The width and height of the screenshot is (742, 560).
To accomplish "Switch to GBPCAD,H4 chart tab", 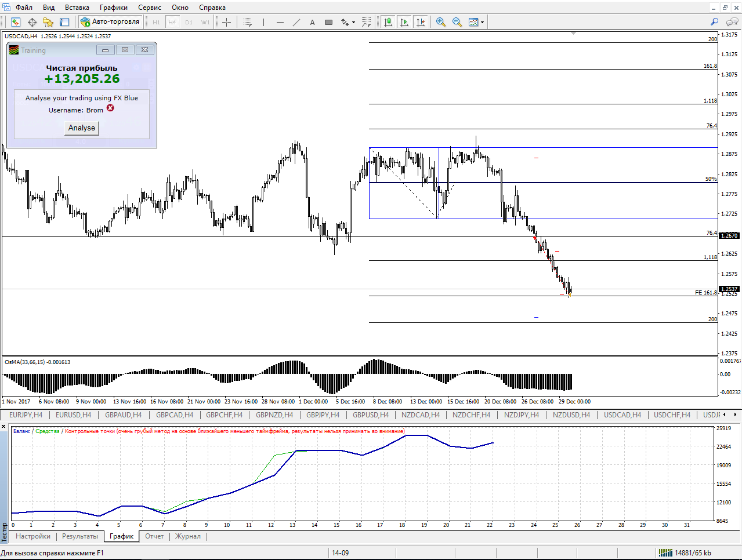I will [175, 415].
